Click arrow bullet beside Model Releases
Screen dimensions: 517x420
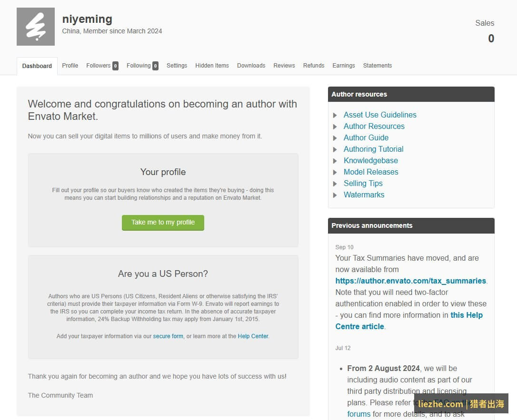click(335, 172)
